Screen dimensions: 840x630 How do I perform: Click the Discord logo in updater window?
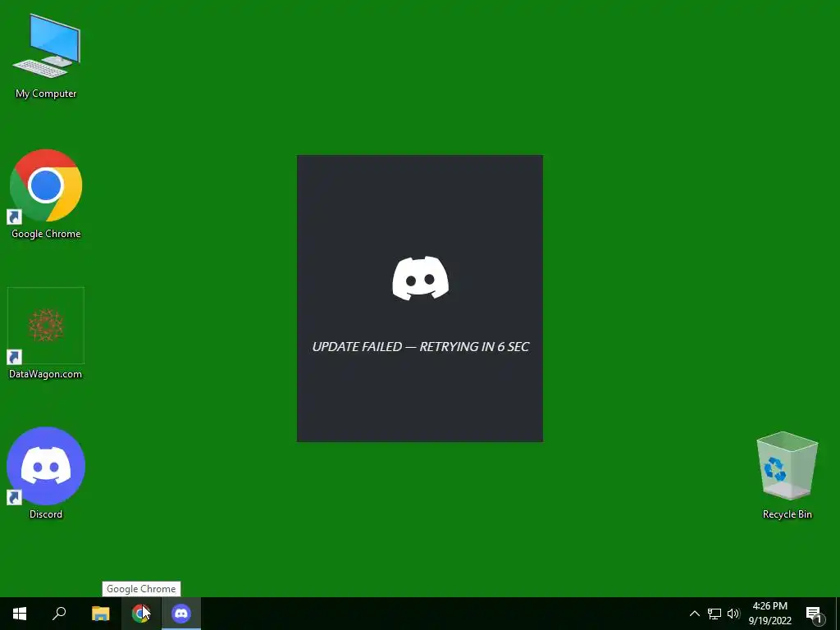[x=421, y=278]
